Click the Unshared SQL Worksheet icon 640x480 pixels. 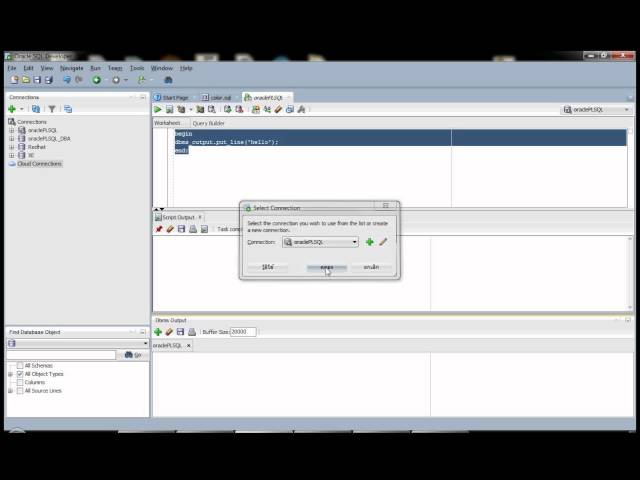tap(256, 109)
